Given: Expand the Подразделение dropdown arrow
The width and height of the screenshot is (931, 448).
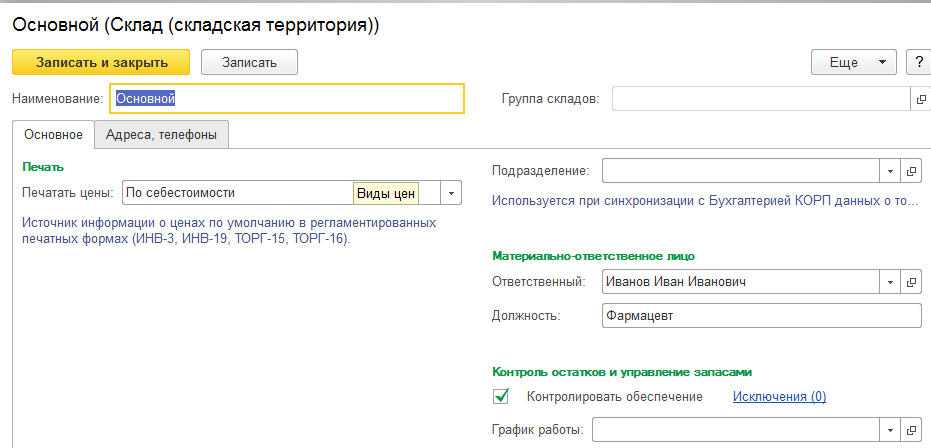Looking at the screenshot, I should tap(890, 171).
